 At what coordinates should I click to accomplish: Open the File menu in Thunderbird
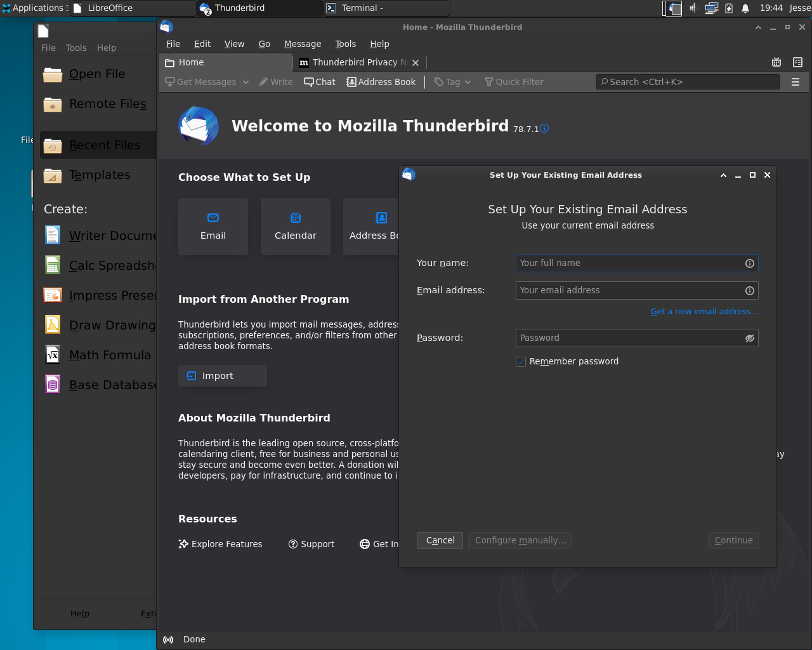[173, 44]
